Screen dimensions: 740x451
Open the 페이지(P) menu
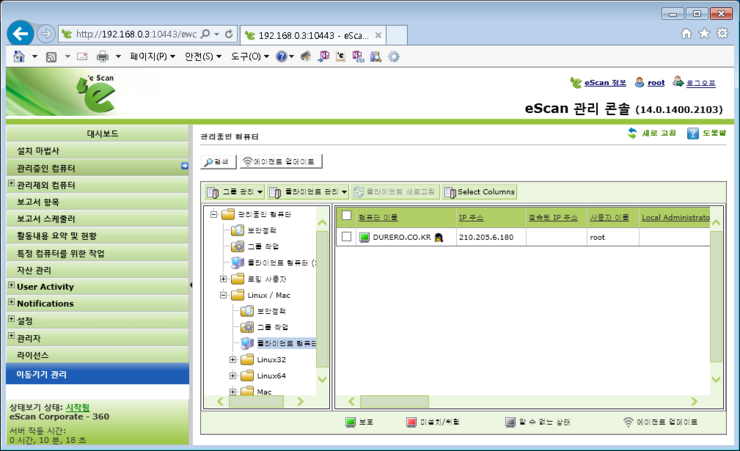pyautogui.click(x=152, y=57)
